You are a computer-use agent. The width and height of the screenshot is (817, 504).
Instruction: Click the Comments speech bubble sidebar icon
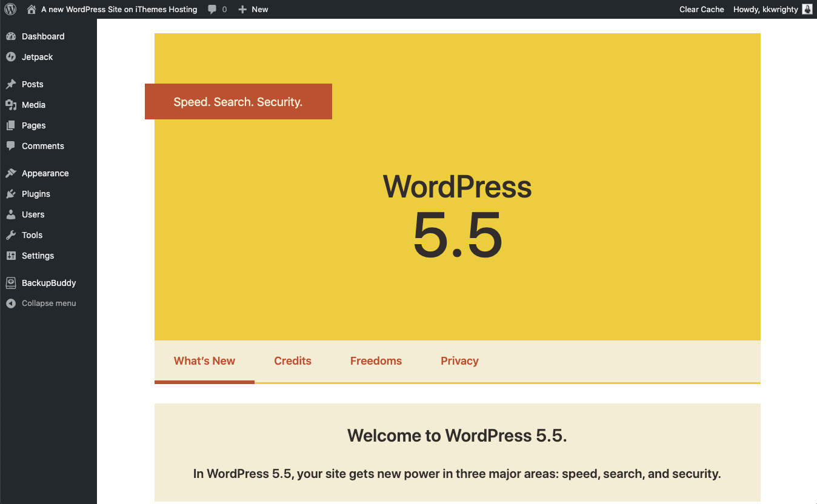(11, 146)
